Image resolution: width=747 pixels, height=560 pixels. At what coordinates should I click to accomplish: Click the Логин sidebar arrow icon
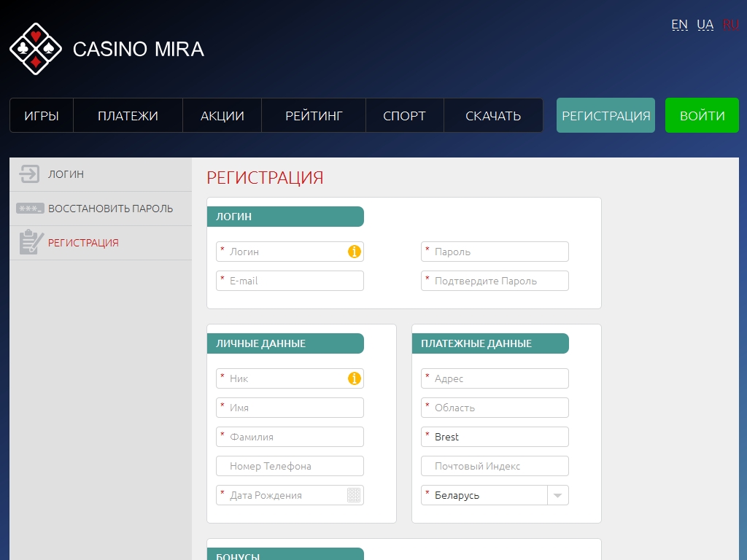[x=29, y=174]
